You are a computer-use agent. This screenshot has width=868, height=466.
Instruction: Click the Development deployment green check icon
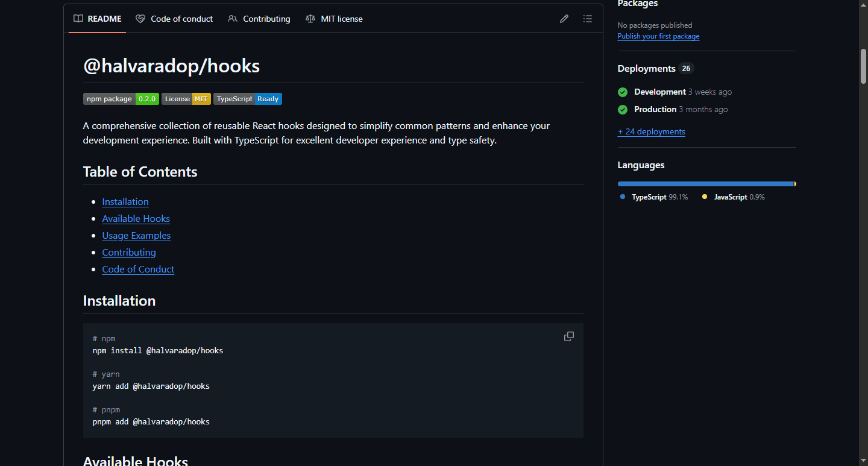pyautogui.click(x=623, y=92)
